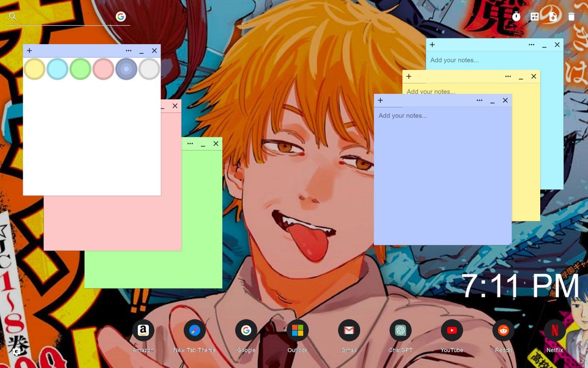Open the three-dots menu on the cyan note
The image size is (588, 368).
531,45
